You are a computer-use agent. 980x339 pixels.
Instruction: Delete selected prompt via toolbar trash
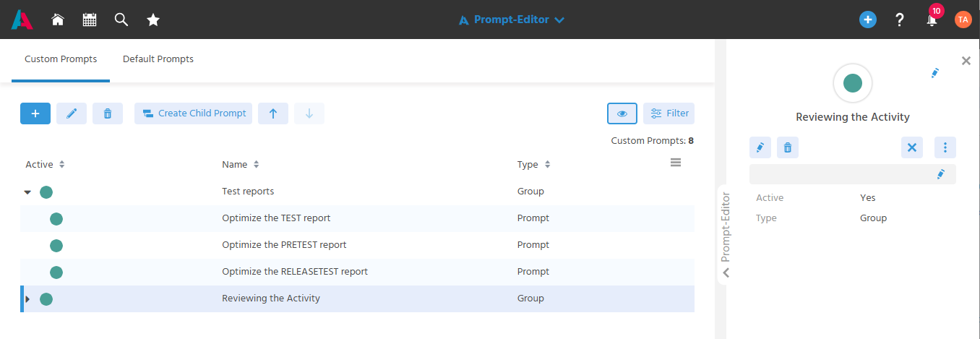(x=108, y=113)
